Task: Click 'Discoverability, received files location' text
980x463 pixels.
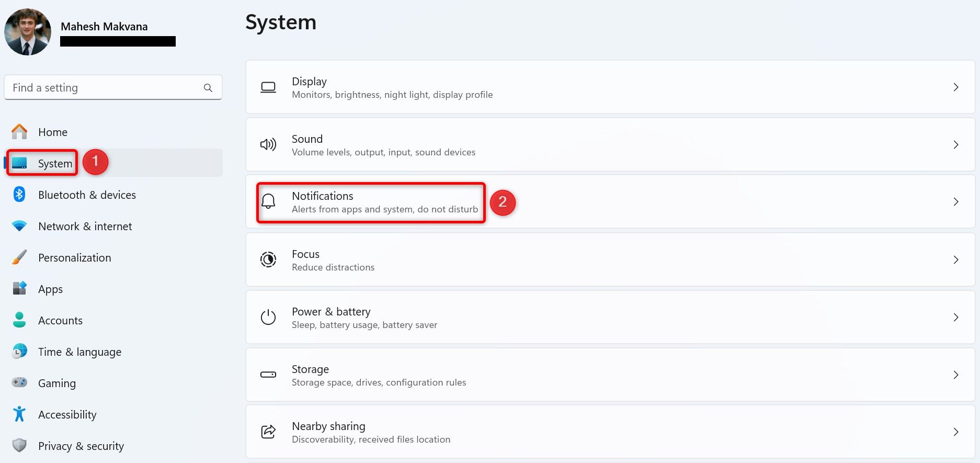Action: pyautogui.click(x=371, y=439)
